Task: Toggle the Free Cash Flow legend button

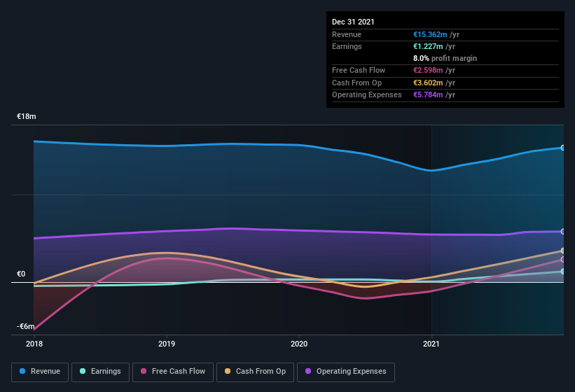Action: 173,372
